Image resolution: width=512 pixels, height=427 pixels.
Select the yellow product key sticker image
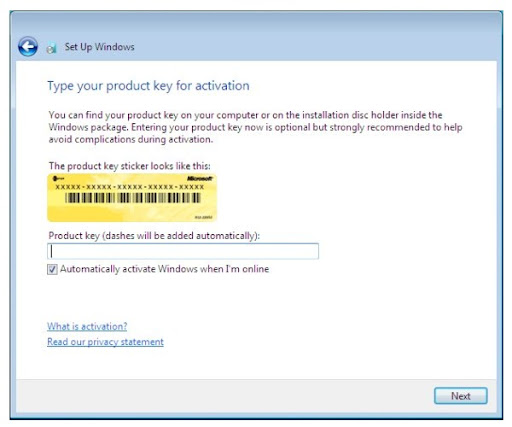click(x=132, y=198)
